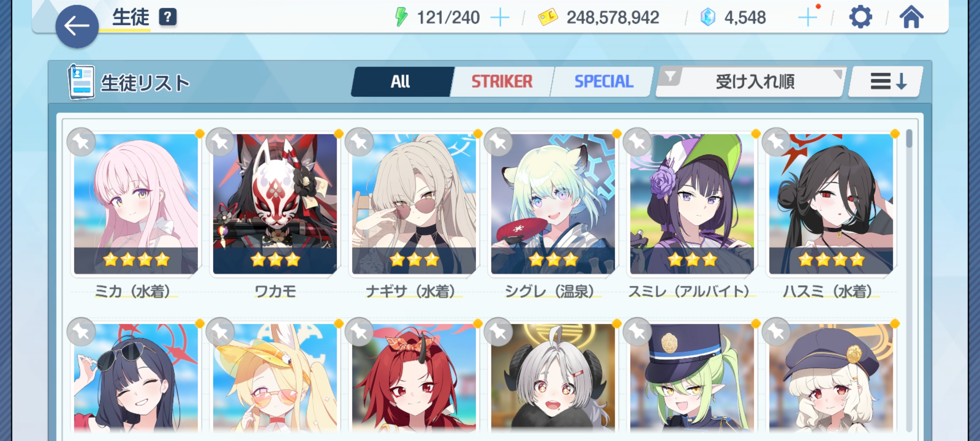Go back with the arrow button
Screen dimensions: 980x441
[77, 27]
